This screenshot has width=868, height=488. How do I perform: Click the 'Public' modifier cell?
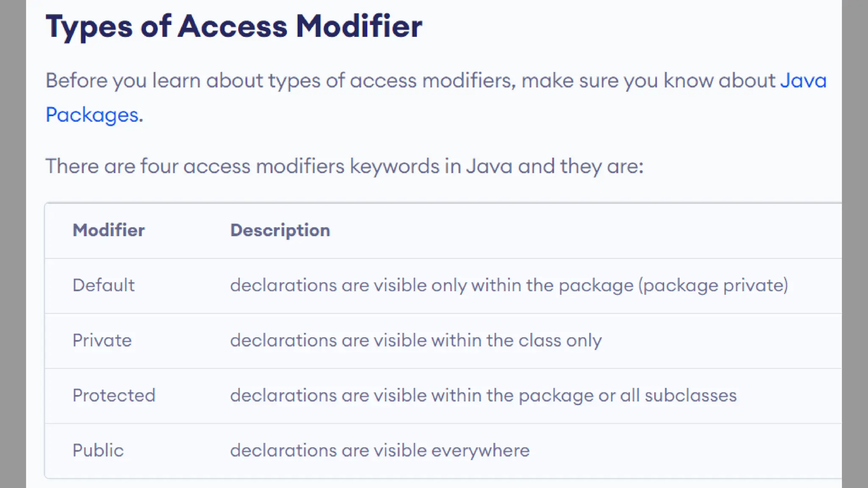tap(98, 450)
